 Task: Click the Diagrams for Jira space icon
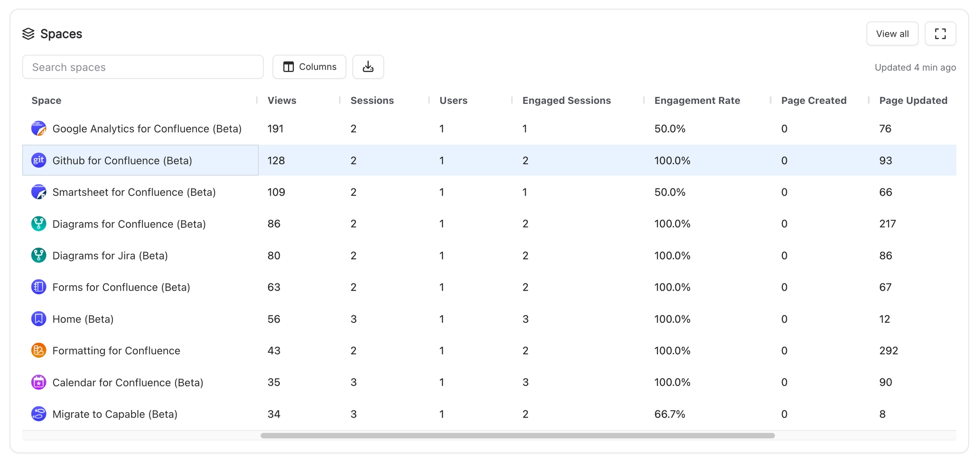coord(39,255)
